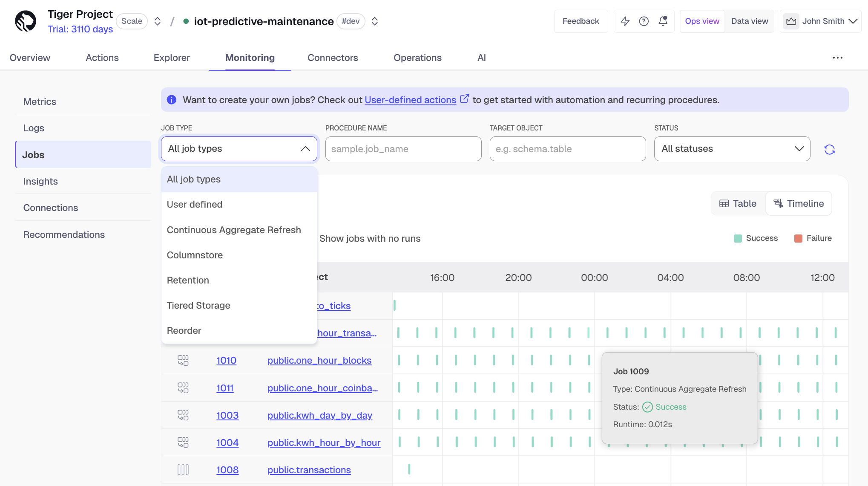Open the notifications bell icon
This screenshot has height=486, width=868.
click(x=663, y=21)
